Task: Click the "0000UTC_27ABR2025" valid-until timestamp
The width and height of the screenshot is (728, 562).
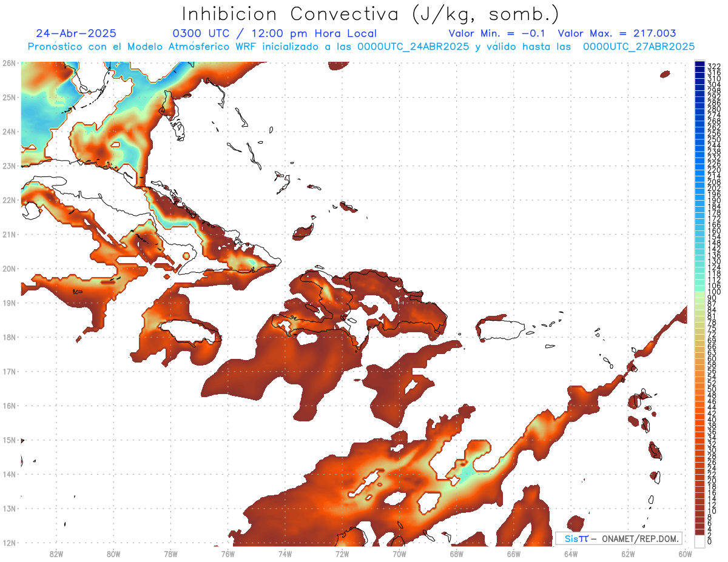Action: (639, 47)
